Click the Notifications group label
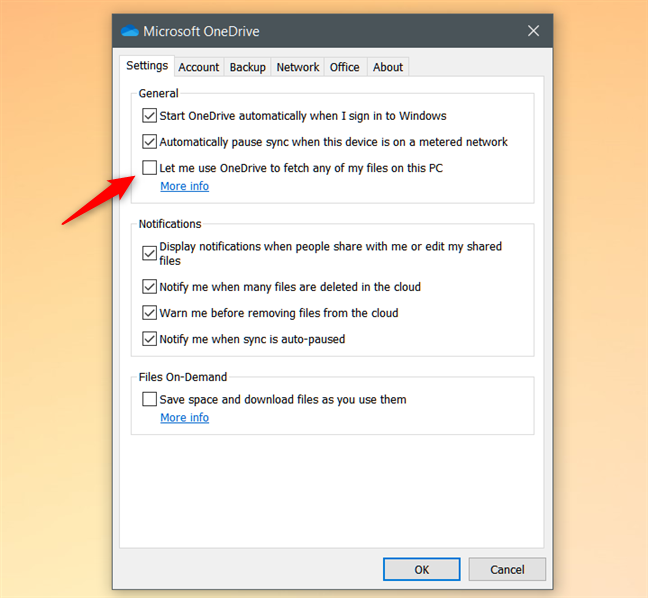This screenshot has height=598, width=648. (170, 224)
